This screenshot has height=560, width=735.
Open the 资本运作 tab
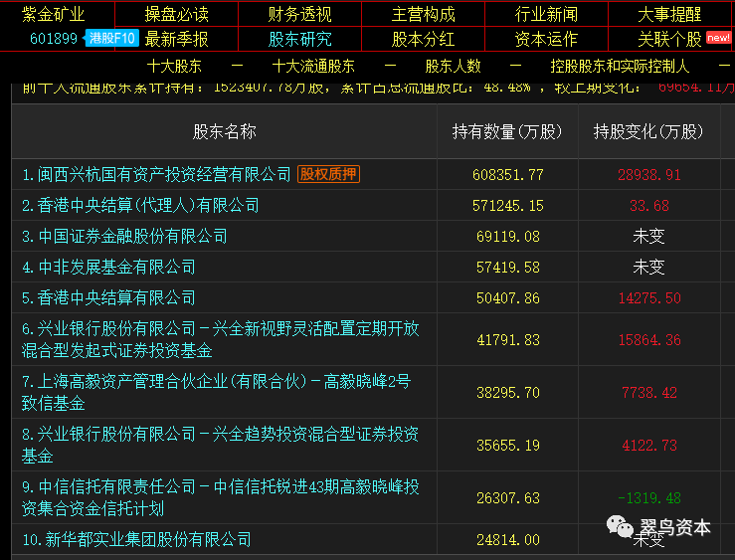pyautogui.click(x=547, y=39)
